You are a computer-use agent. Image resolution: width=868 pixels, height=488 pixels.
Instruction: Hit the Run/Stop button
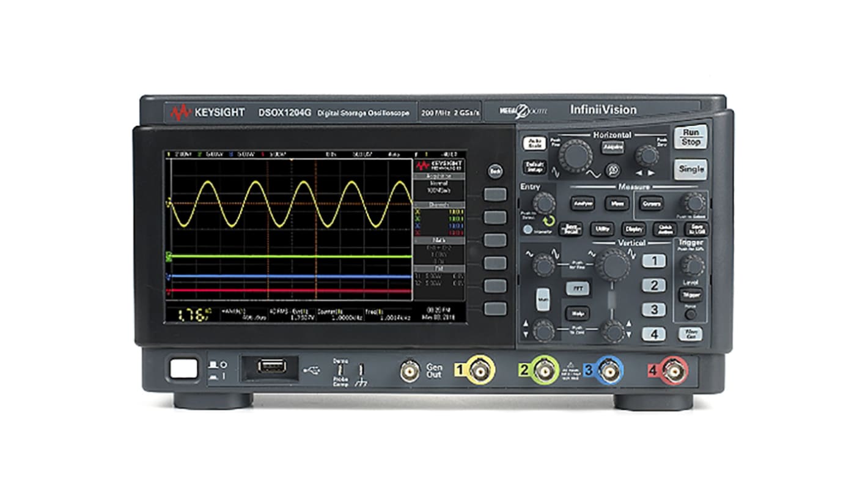(691, 137)
